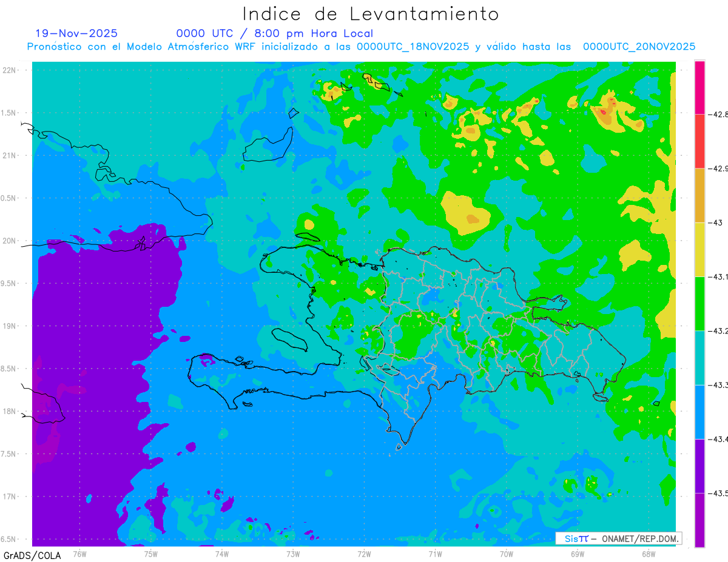Click the '73W' longitude label
The image size is (728, 562).
click(x=293, y=554)
